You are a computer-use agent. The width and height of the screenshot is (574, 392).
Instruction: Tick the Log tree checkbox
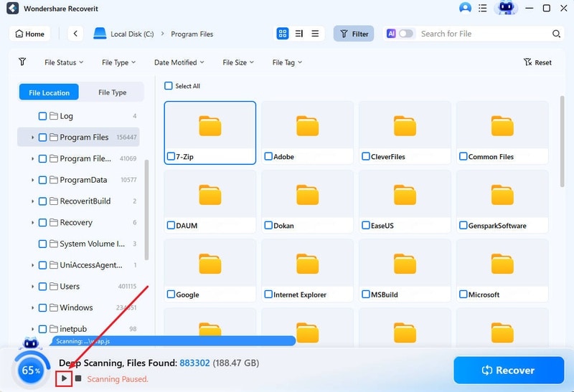[42, 116]
